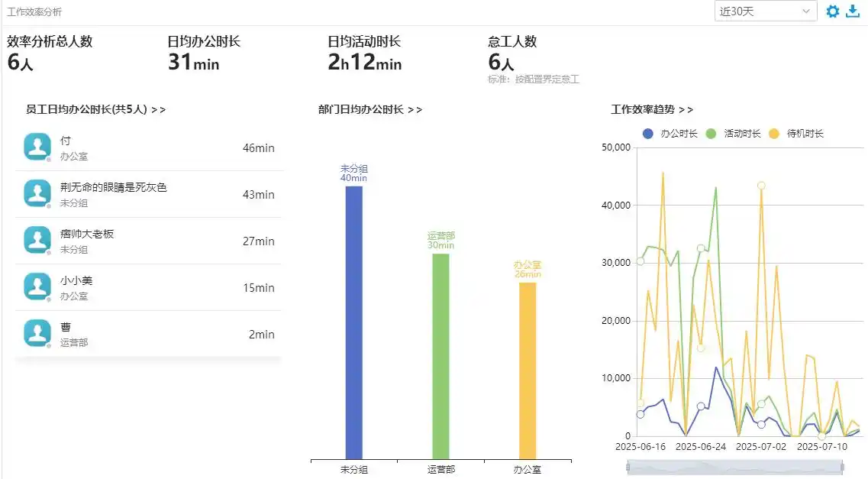Click avatar icon of employee 曹
Screen dimensions: 868x479
37,333
